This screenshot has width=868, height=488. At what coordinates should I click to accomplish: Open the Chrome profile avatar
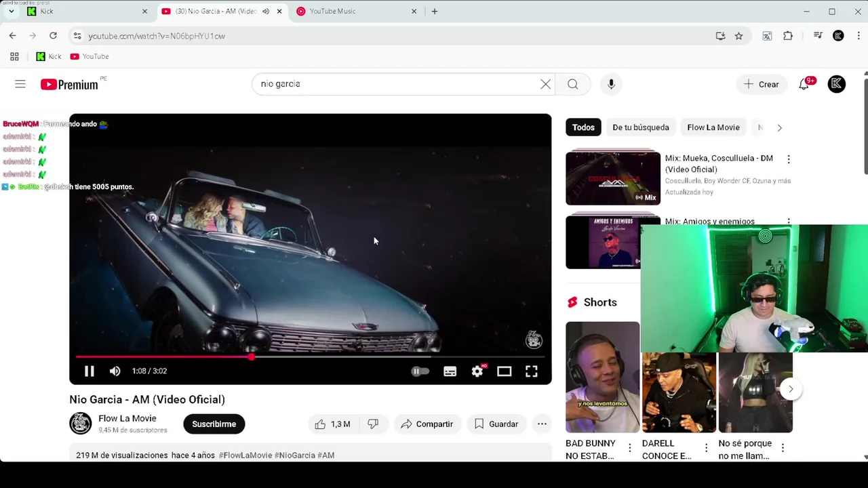click(x=838, y=36)
